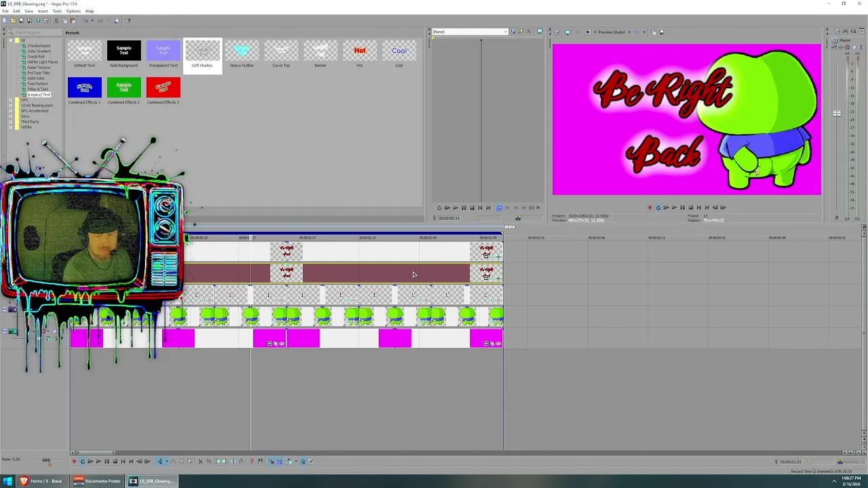
Task: Open the Tools menu
Action: (x=57, y=11)
